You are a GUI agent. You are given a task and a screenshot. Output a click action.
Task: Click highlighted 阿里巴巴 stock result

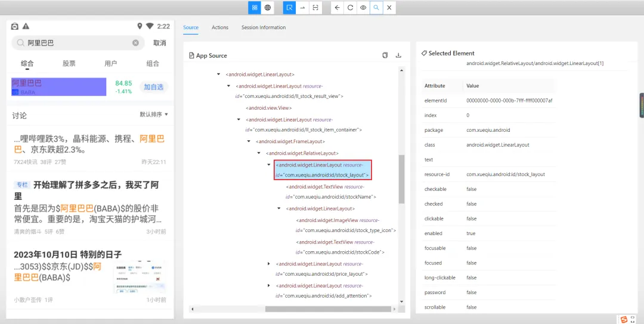click(58, 87)
